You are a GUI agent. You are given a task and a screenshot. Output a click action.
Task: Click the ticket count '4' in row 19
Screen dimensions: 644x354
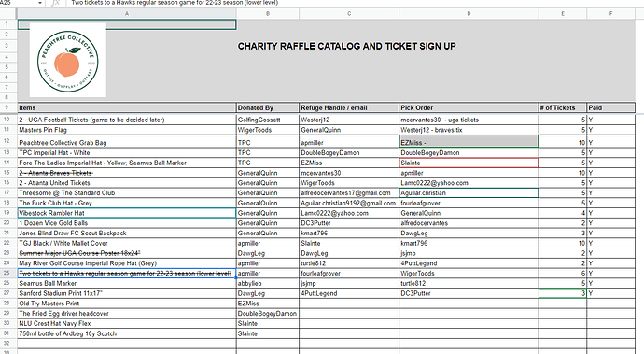pyautogui.click(x=563, y=213)
